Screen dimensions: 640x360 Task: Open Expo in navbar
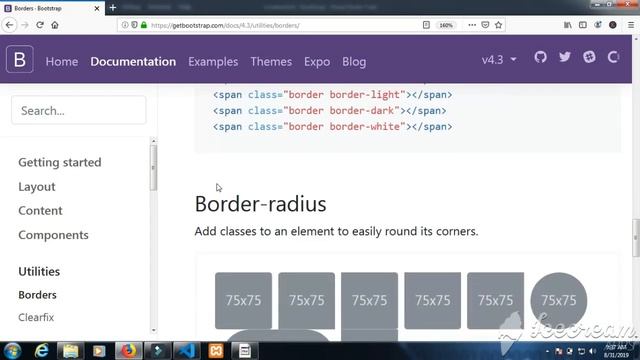(x=317, y=62)
